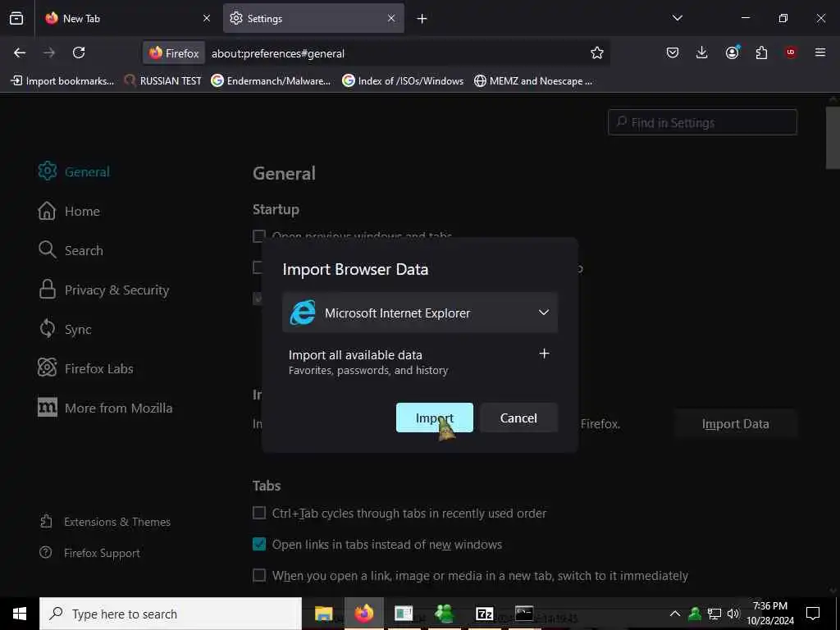The width and height of the screenshot is (840, 630).
Task: Open the Downloads panel icon
Action: pyautogui.click(x=702, y=52)
